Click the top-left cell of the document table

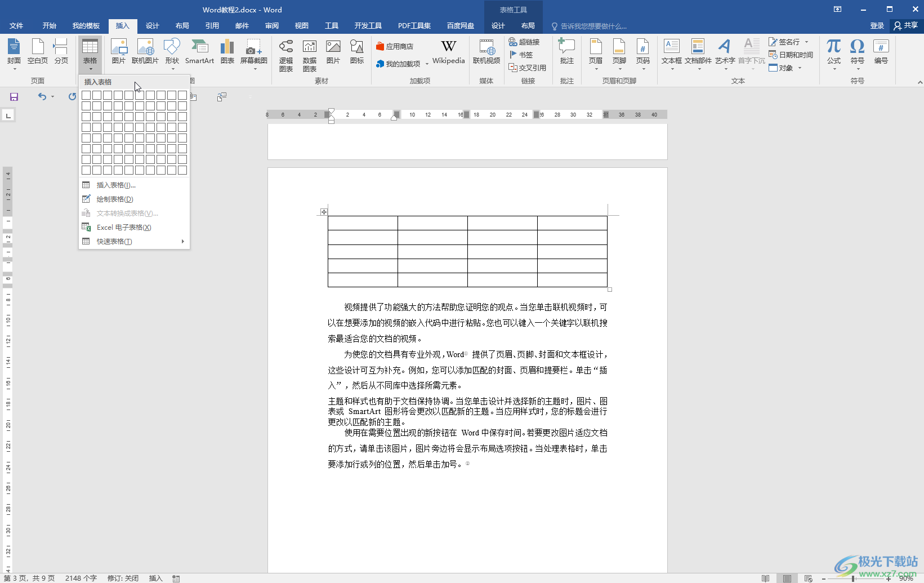click(363, 223)
